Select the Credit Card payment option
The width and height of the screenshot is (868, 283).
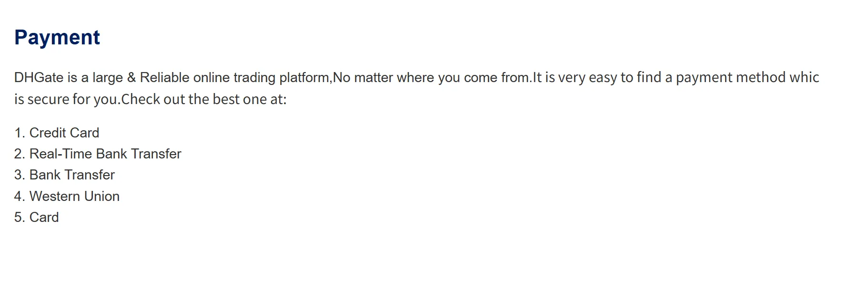(64, 133)
